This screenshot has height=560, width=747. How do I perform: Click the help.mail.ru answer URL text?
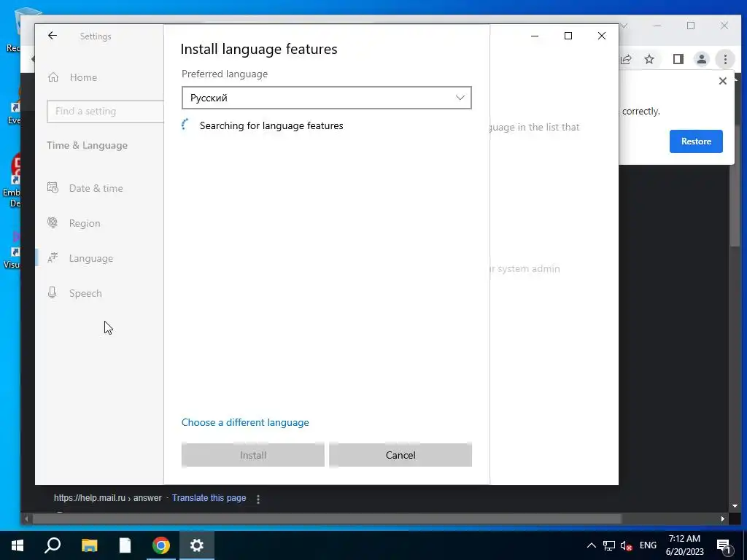tap(108, 498)
